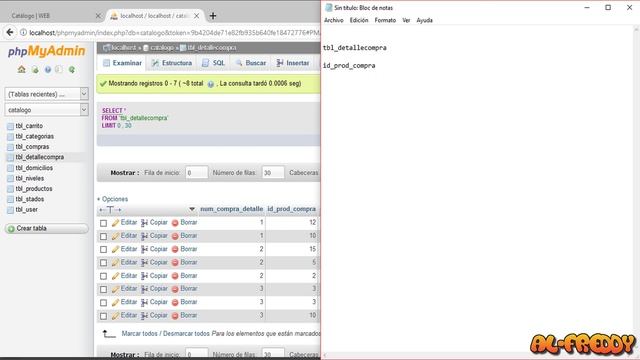
Task: Click the up-arrow icon before Marcar todos
Action: coord(109,334)
